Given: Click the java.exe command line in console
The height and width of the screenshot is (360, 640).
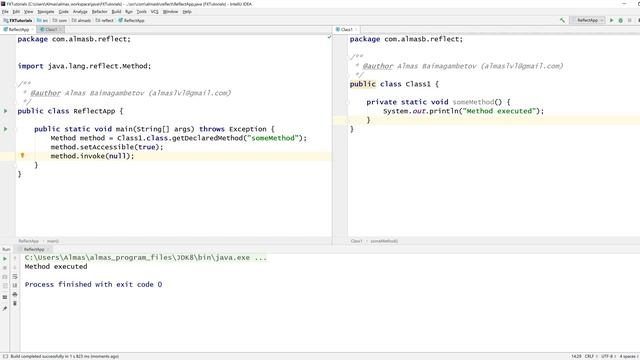Looking at the screenshot, I should pyautogui.click(x=145, y=258).
